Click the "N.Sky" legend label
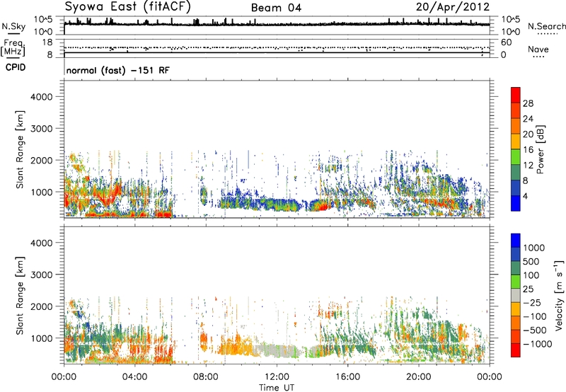This screenshot has width=566, height=392. pyautogui.click(x=13, y=26)
